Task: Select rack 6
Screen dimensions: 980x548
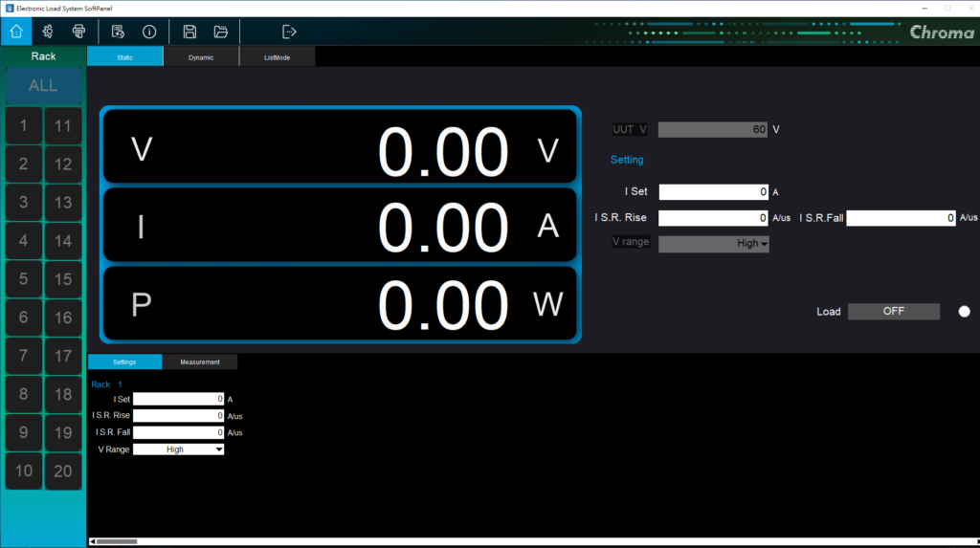Action: 24,318
